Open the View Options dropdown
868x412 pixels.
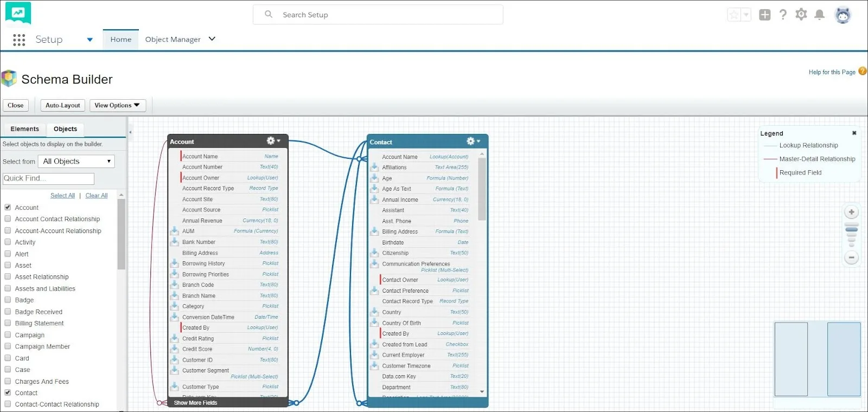click(x=118, y=105)
